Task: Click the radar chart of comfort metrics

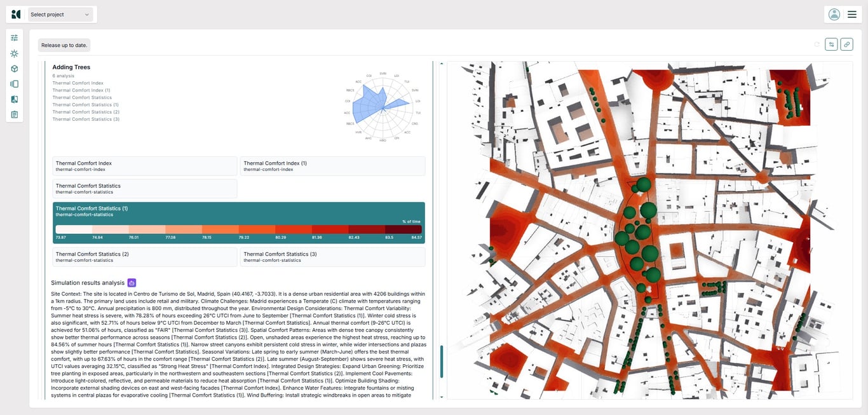Action: [x=383, y=107]
